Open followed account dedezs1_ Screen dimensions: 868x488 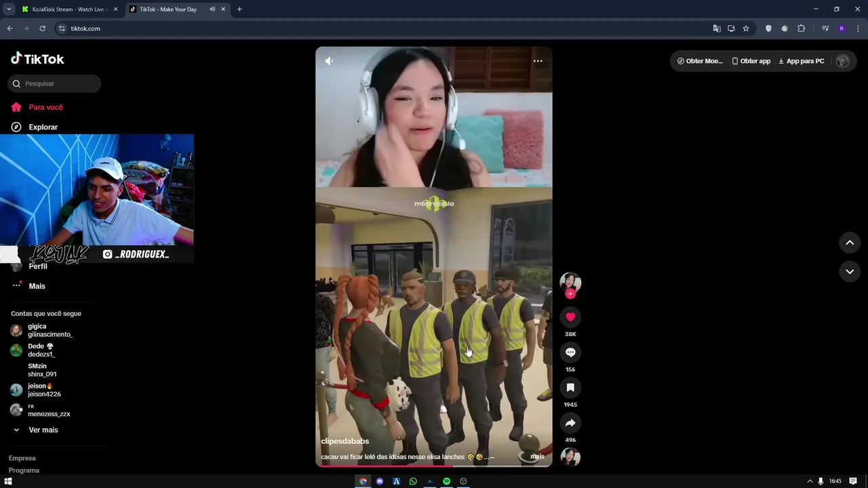click(41, 354)
